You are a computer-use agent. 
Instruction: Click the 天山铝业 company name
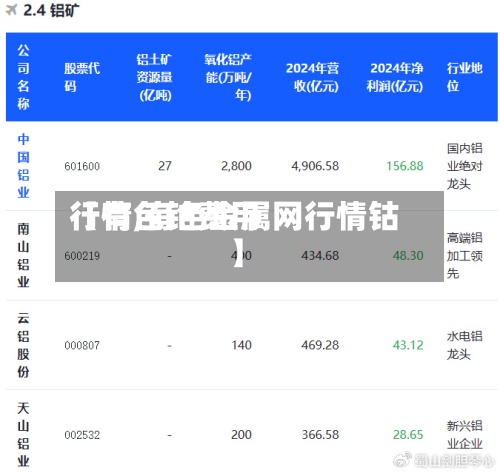point(23,435)
